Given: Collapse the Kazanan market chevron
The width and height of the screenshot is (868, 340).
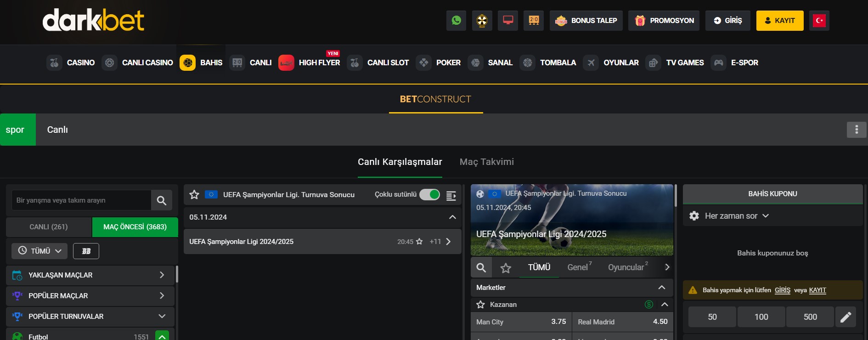Looking at the screenshot, I should pyautogui.click(x=665, y=304).
